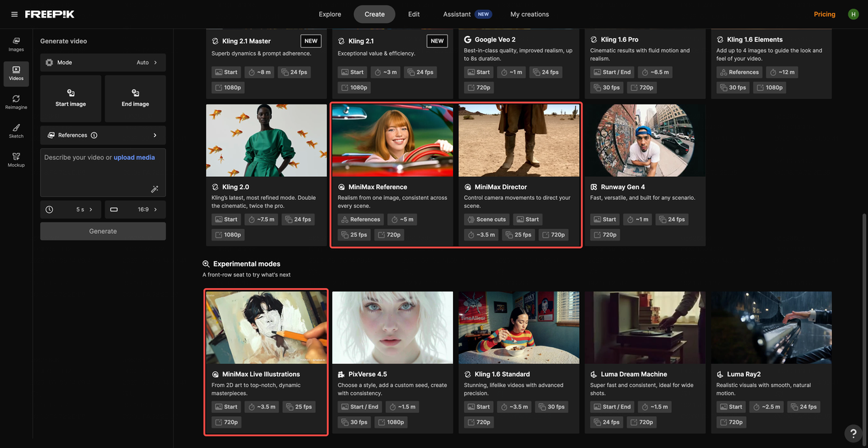Open the 16:9 aspect ratio dropdown
The height and width of the screenshot is (448, 868).
pyautogui.click(x=136, y=209)
